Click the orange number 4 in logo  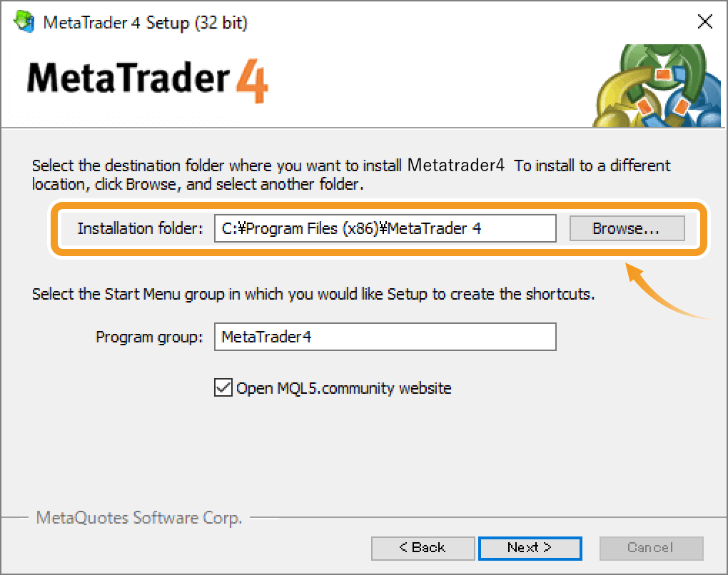point(252,81)
